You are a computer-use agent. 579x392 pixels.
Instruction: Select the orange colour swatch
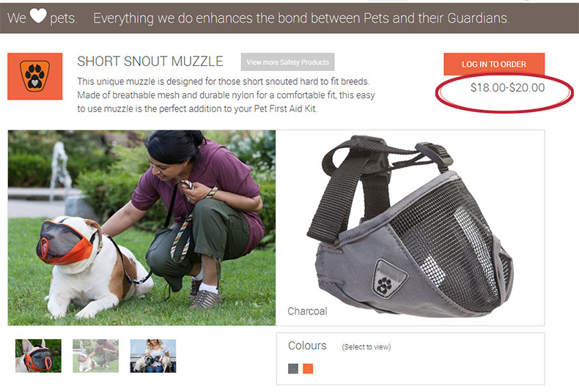(x=308, y=369)
